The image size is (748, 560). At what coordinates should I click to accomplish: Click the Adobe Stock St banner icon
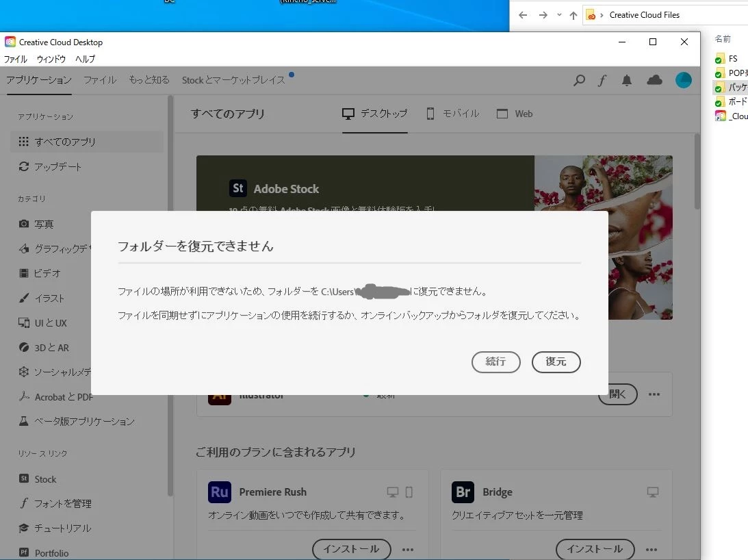(238, 188)
